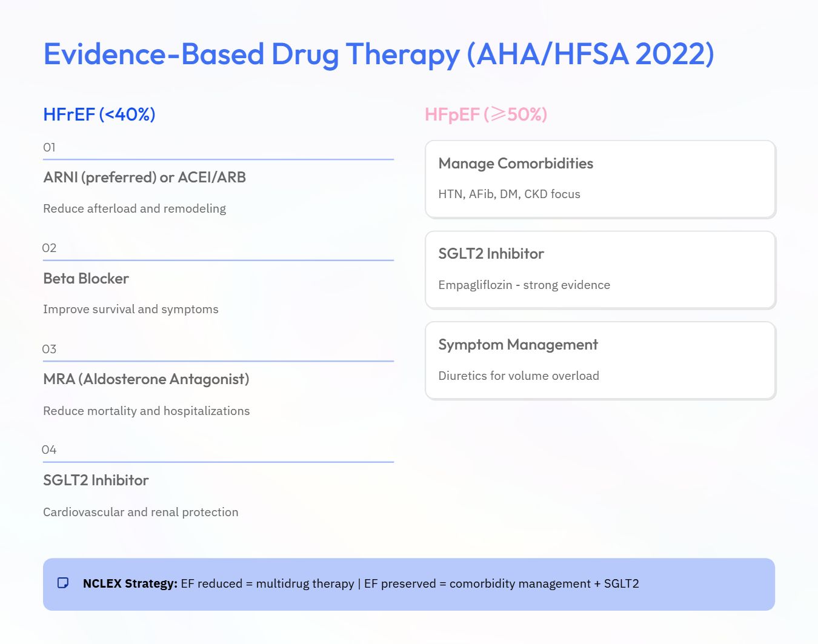818x644 pixels.
Task: Click 'SGLT2 Inhibitor' card title under HFpEF
Action: [491, 254]
